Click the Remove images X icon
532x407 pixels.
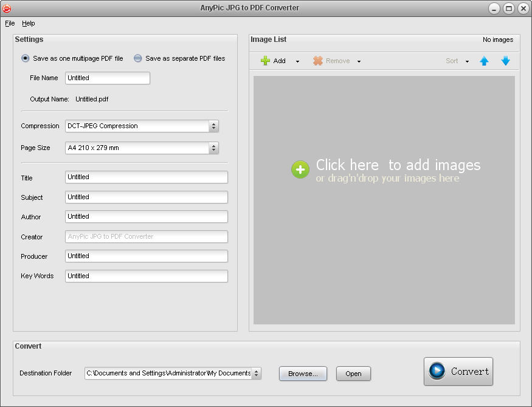click(318, 61)
